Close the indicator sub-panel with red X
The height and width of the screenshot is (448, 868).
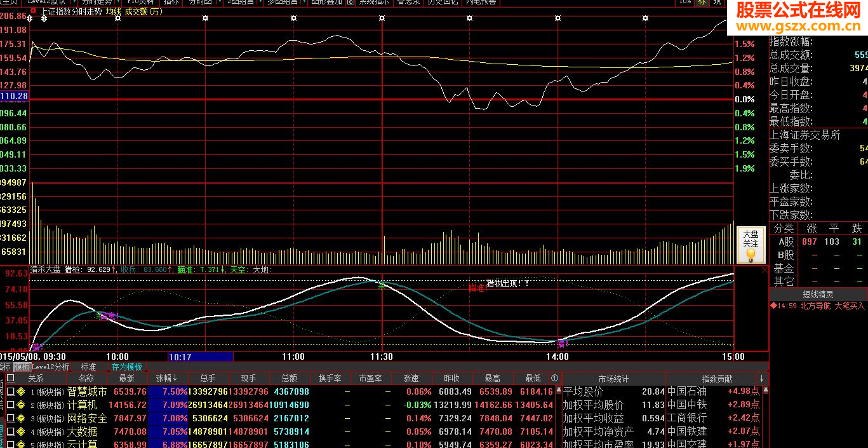765,269
